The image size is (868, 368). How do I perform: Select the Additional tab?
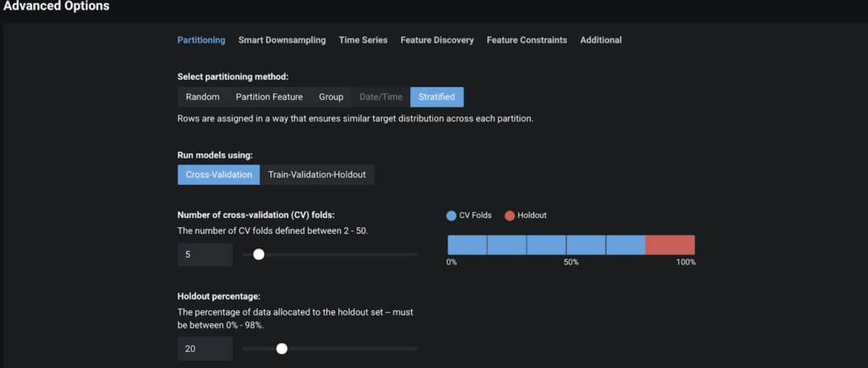[601, 40]
